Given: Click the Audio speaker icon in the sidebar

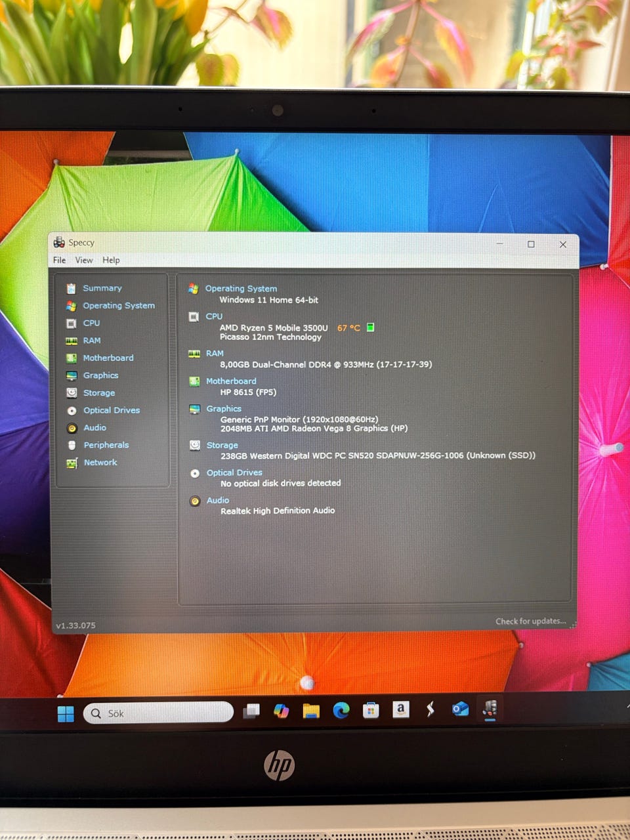Looking at the screenshot, I should (72, 428).
